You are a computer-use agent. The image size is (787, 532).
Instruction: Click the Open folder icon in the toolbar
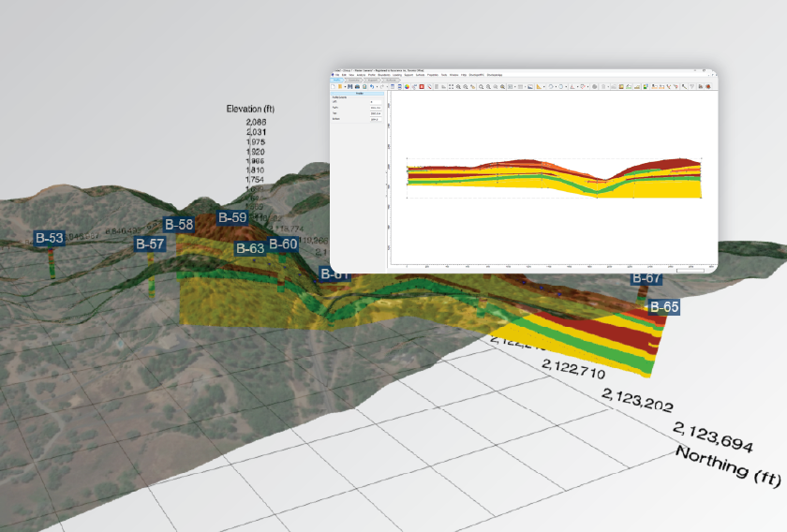click(340, 86)
